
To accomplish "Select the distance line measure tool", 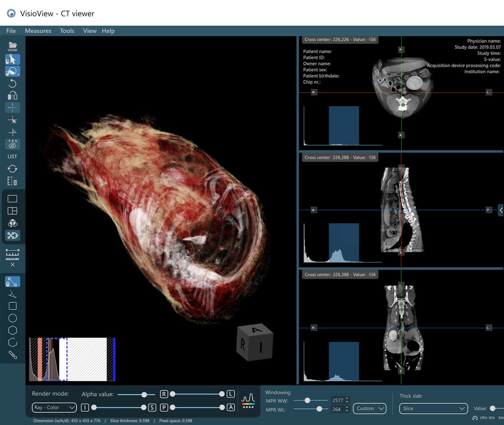I will point(13,282).
